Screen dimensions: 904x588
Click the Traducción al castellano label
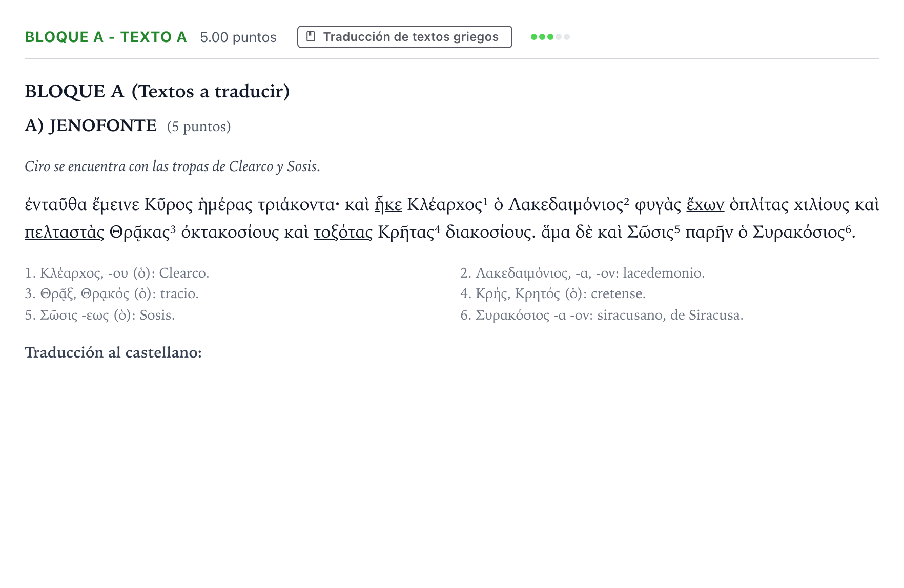point(113,352)
